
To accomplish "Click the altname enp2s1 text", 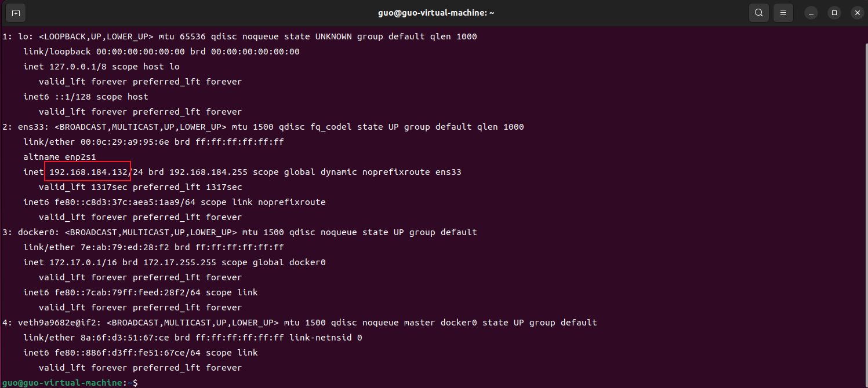I will tap(60, 157).
